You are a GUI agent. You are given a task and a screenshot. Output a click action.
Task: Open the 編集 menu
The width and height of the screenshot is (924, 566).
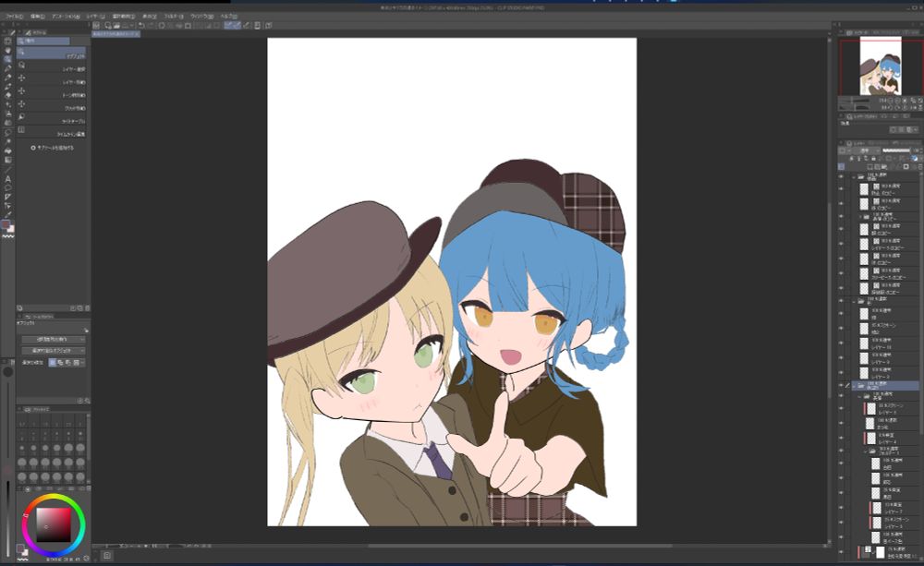pyautogui.click(x=37, y=17)
